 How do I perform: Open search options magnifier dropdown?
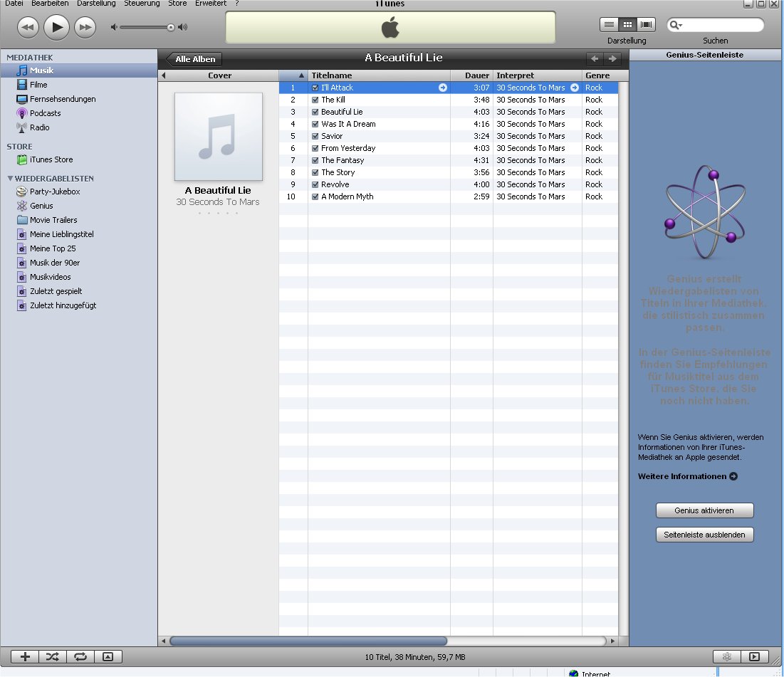click(x=676, y=24)
